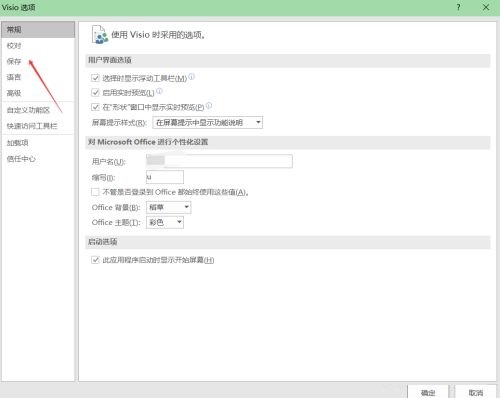This screenshot has height=398, width=500.
Task: Open 快速访问工具栏 settings
Action: 32,126
